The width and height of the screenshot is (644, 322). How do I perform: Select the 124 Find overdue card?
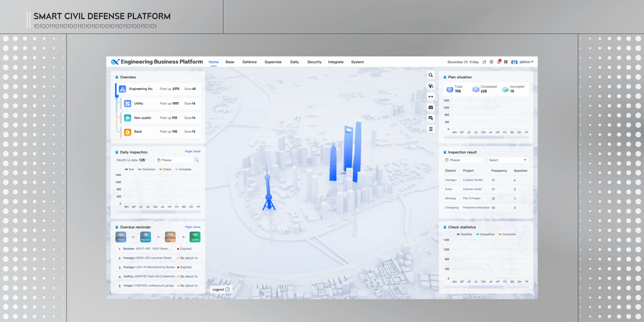[120, 236]
